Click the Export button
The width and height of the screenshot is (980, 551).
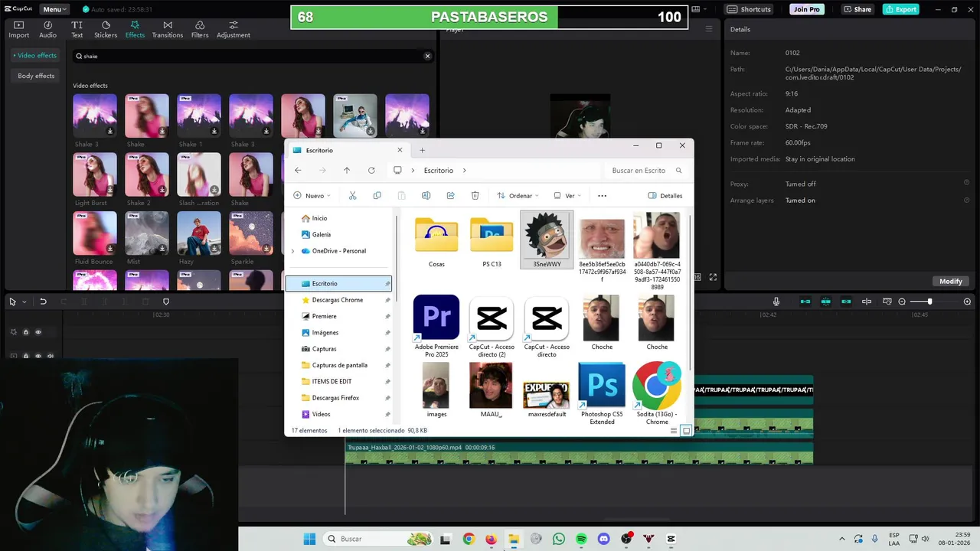click(x=900, y=9)
